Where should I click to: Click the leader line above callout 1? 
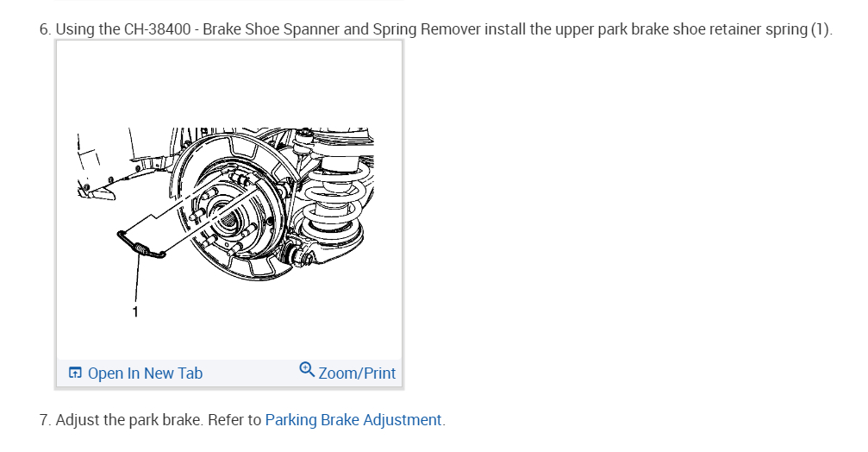coord(135,276)
